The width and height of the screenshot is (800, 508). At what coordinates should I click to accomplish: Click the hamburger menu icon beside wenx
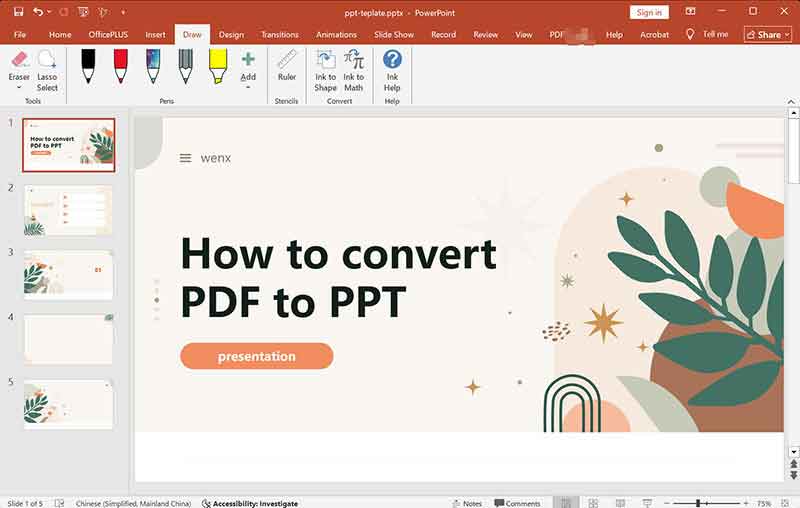pyautogui.click(x=185, y=159)
